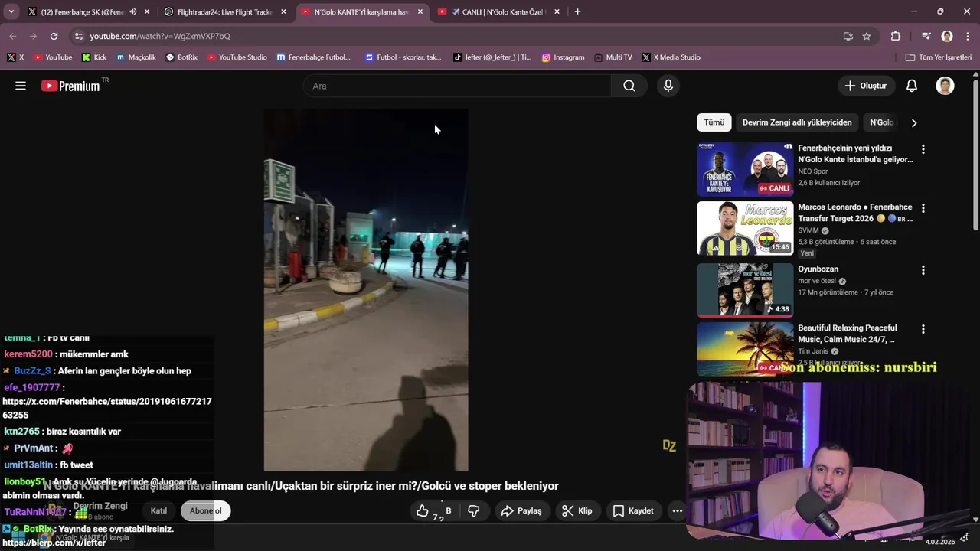980x551 pixels.
Task: Open YouTube notifications bell
Action: (x=912, y=86)
